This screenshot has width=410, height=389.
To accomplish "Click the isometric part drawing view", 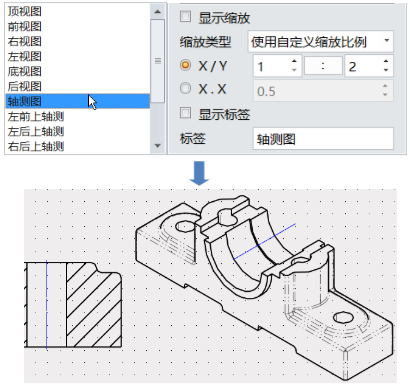I will click(265, 287).
